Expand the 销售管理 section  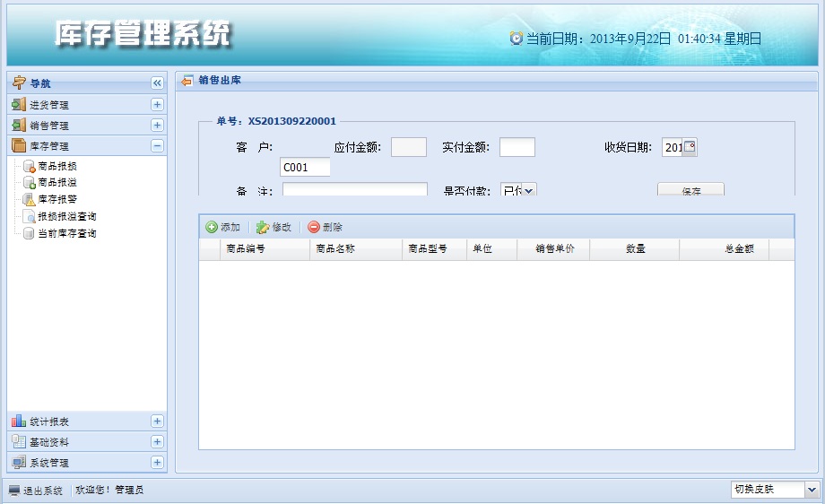[x=157, y=126]
